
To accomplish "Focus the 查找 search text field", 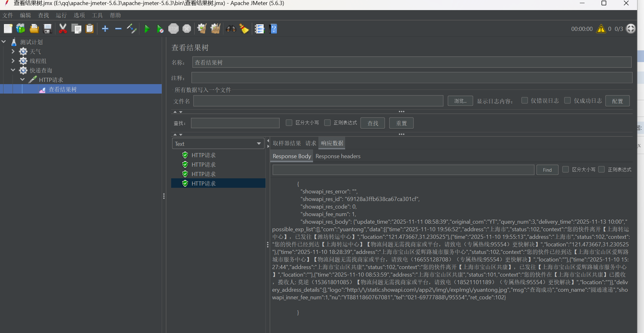I will coord(235,123).
